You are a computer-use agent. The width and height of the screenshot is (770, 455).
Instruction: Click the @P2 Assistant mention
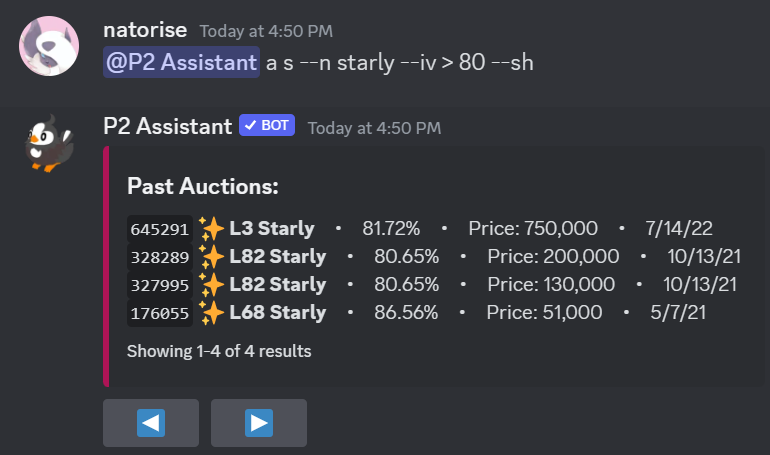point(181,62)
